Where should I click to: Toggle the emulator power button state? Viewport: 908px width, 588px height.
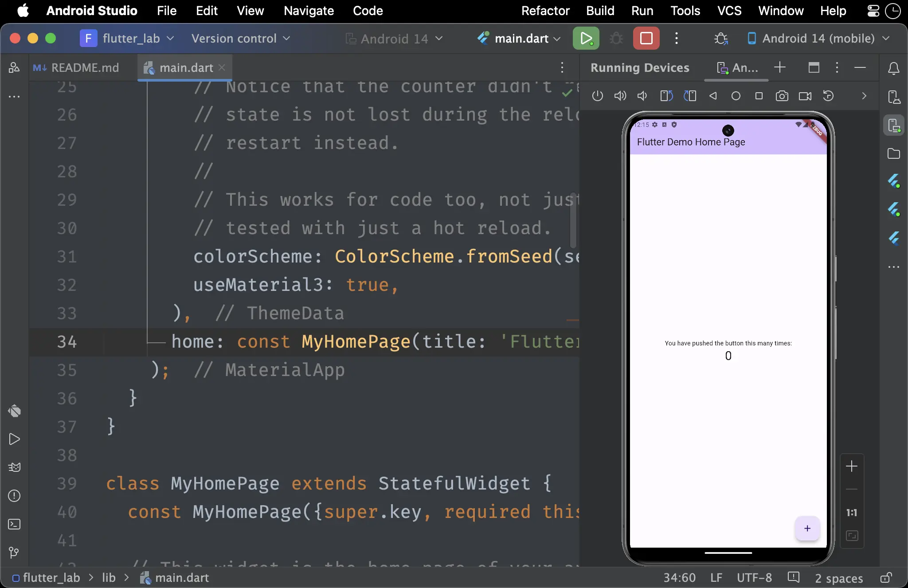(x=596, y=95)
